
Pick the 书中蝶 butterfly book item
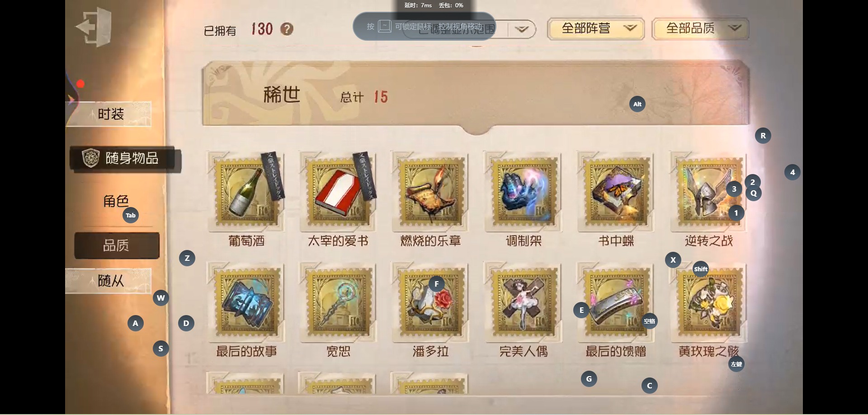[x=616, y=192]
